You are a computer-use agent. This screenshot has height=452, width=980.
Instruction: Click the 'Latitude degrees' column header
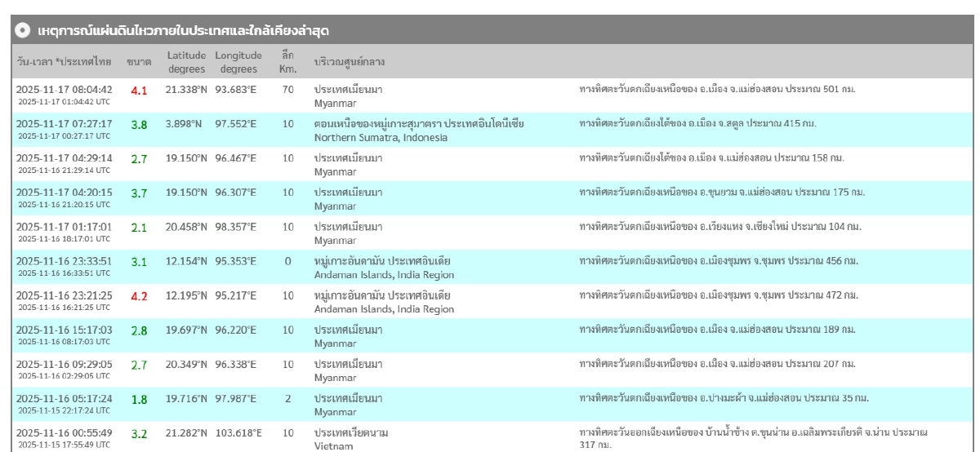[185, 62]
